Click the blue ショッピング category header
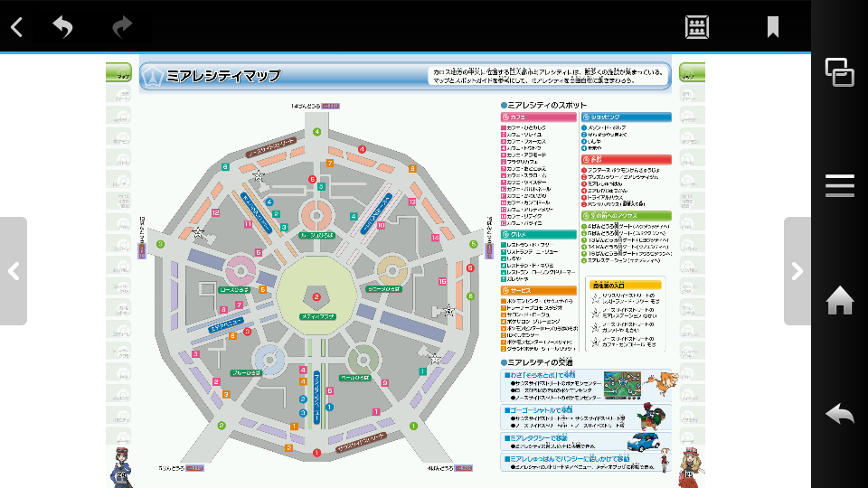 pyautogui.click(x=626, y=117)
